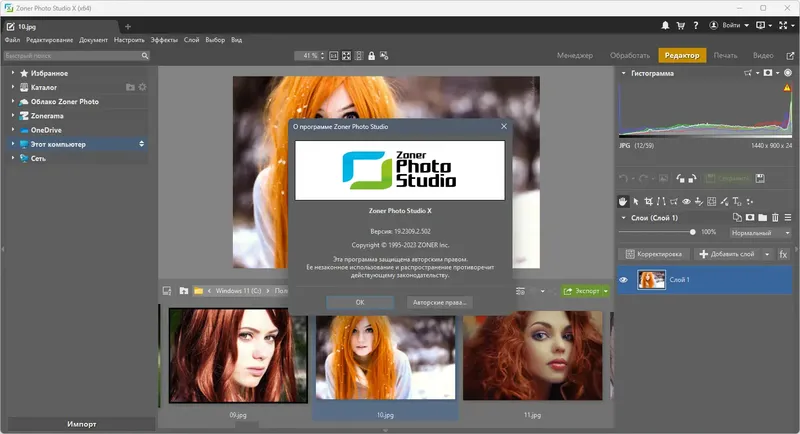This screenshot has width=800, height=434.
Task: Click OK in the About dialog
Action: tap(360, 302)
